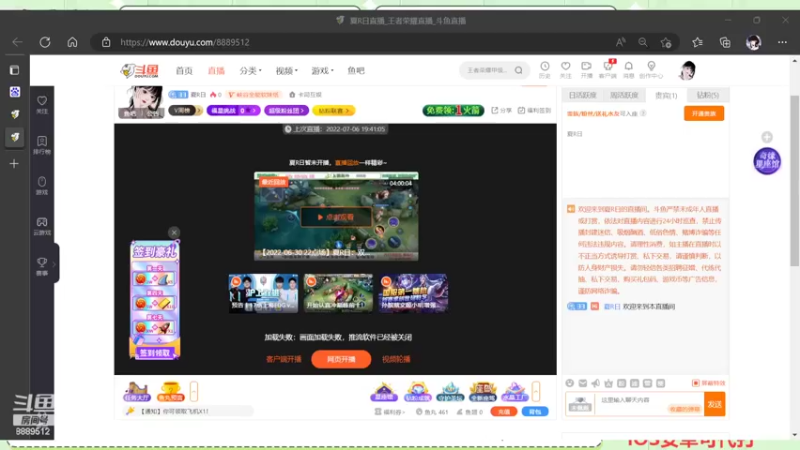The height and width of the screenshot is (450, 800).
Task: Click the green 免费领1火箭 banner
Action: (453, 110)
